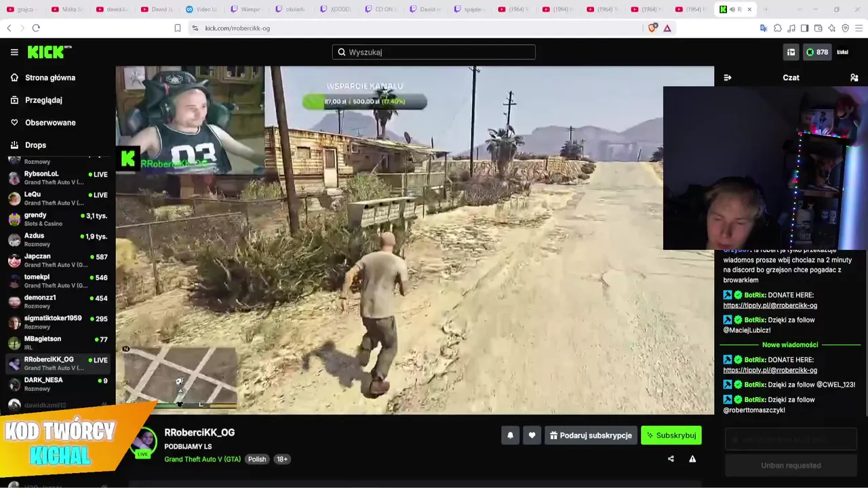Open the browser main menu icon
This screenshot has height=488, width=868.
(x=859, y=28)
